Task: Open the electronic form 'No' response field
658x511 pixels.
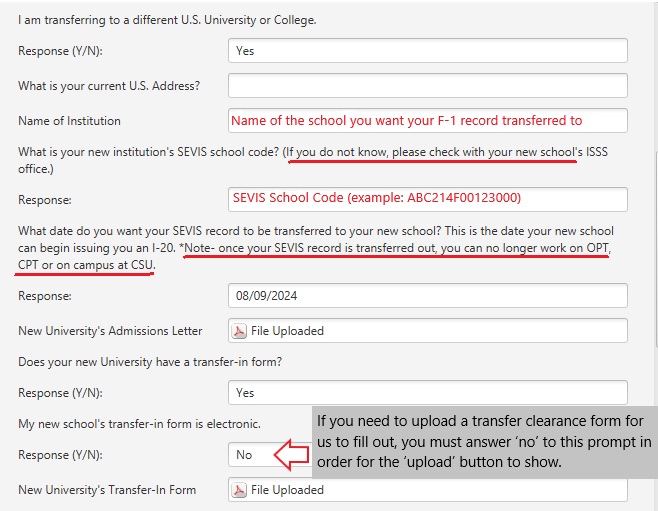Action: (x=250, y=455)
